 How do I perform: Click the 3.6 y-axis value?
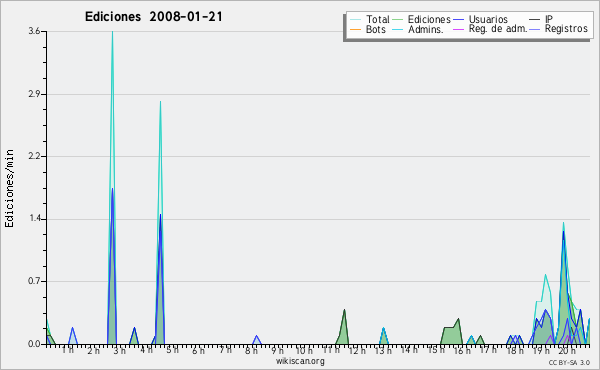[34, 31]
